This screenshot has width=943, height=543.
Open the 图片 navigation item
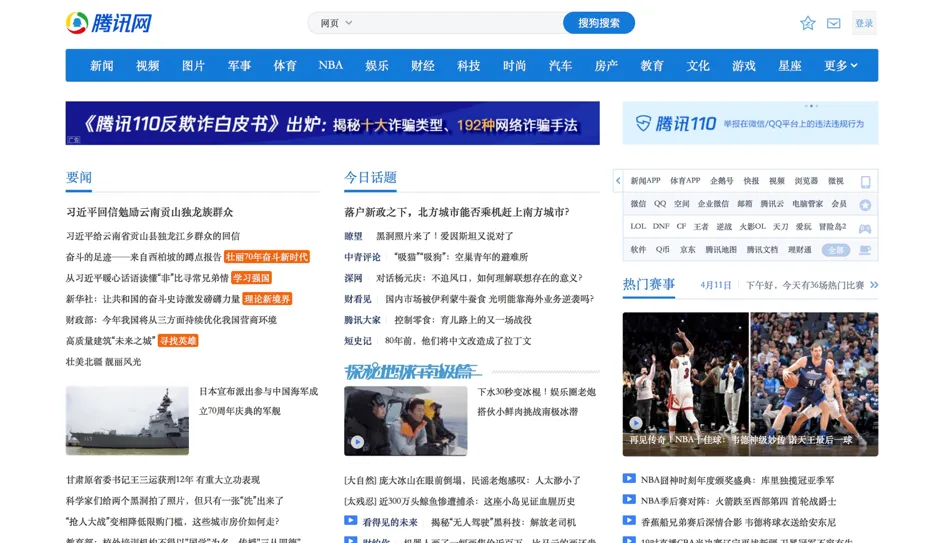(x=193, y=66)
